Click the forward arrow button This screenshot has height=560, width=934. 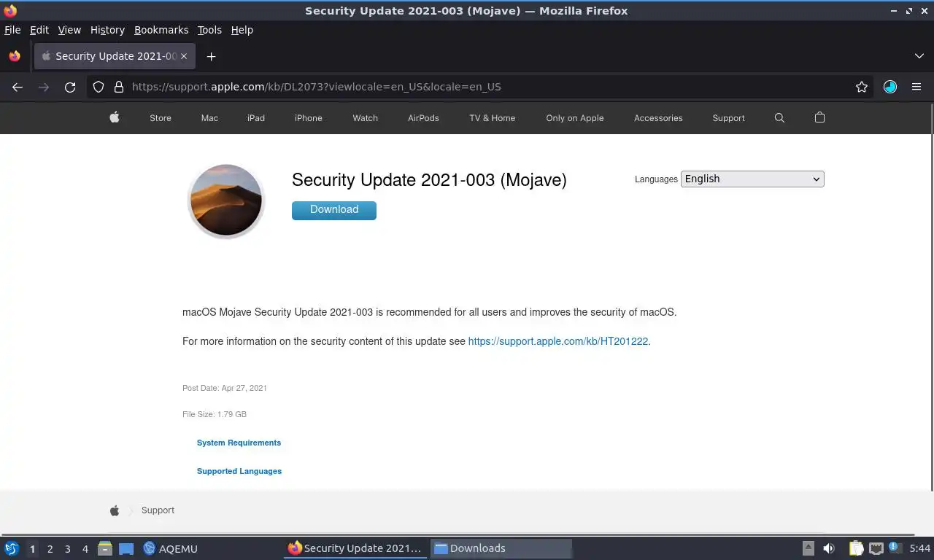44,87
